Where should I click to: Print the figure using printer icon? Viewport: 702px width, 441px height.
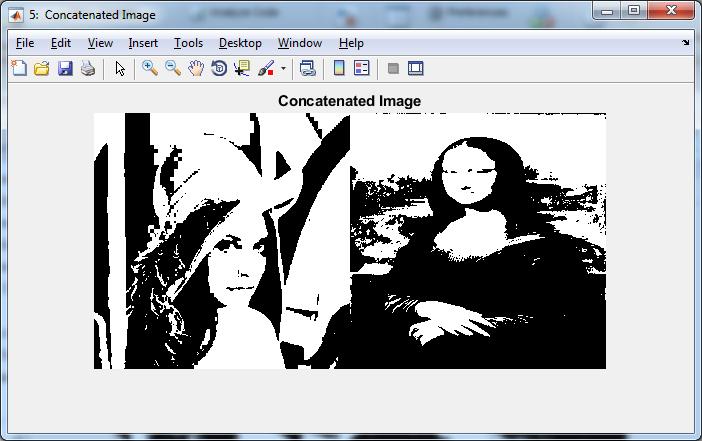(x=88, y=69)
